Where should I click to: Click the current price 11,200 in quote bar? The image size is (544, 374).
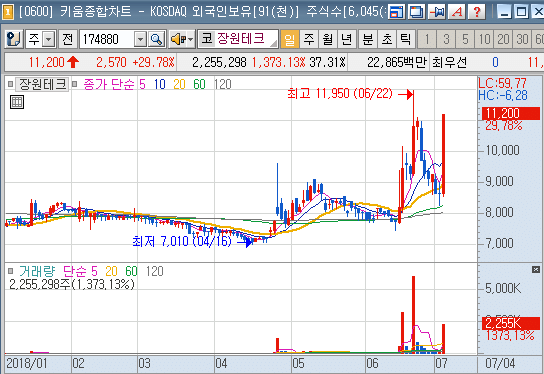(x=46, y=62)
